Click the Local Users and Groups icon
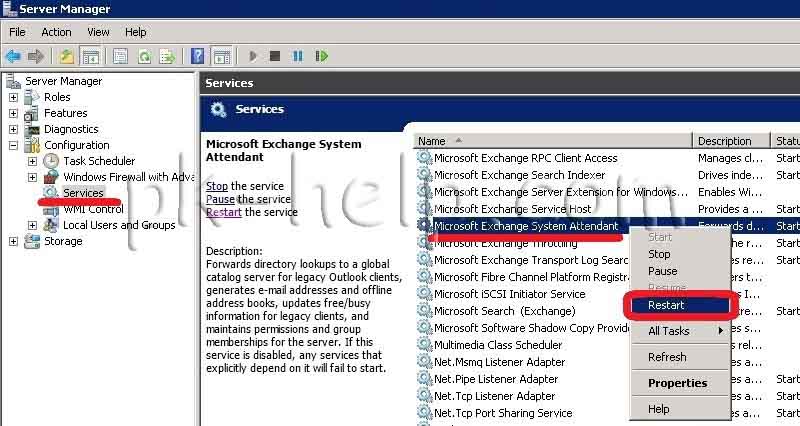This screenshot has width=800, height=426. (51, 225)
